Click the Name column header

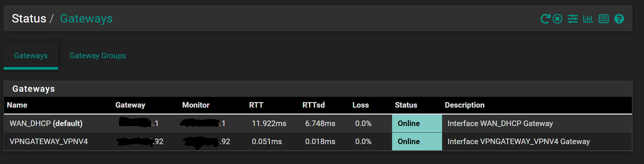17,105
